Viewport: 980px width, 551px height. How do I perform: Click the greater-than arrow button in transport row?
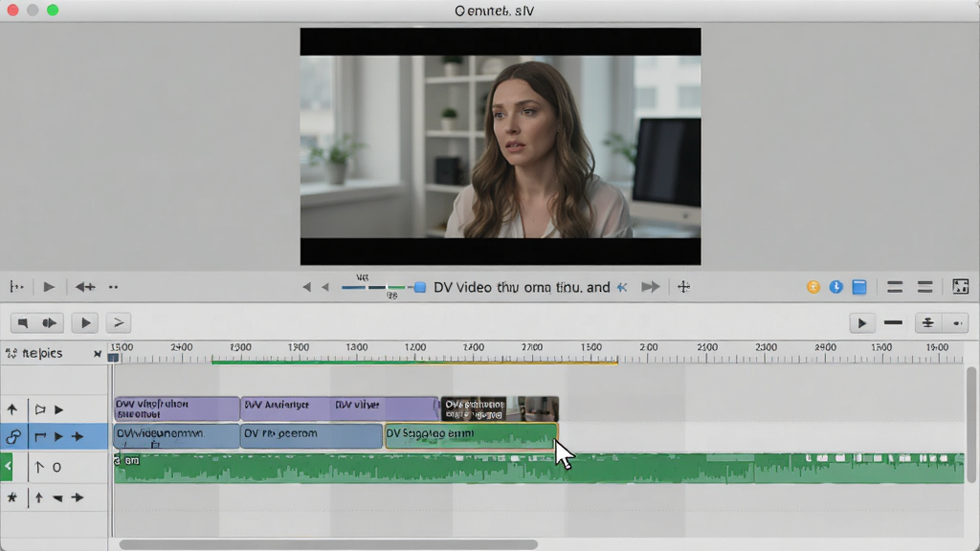(118, 323)
